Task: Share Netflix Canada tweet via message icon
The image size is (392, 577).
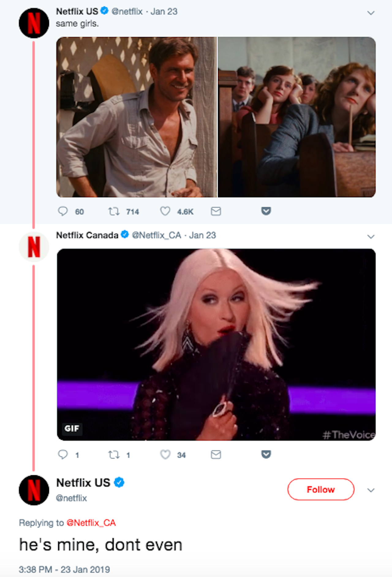Action: pos(216,454)
